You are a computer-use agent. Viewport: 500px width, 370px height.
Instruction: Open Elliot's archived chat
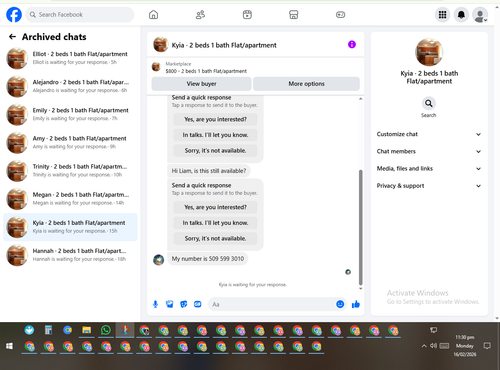click(70, 58)
